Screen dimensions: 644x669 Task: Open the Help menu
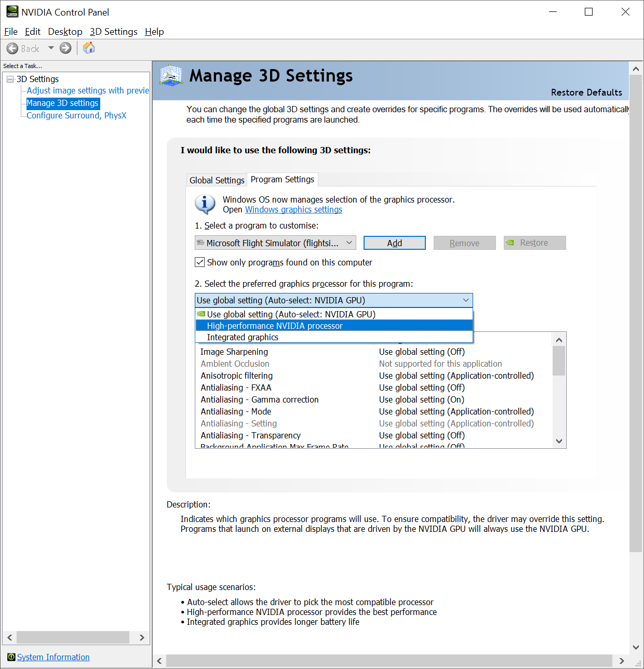coord(154,32)
